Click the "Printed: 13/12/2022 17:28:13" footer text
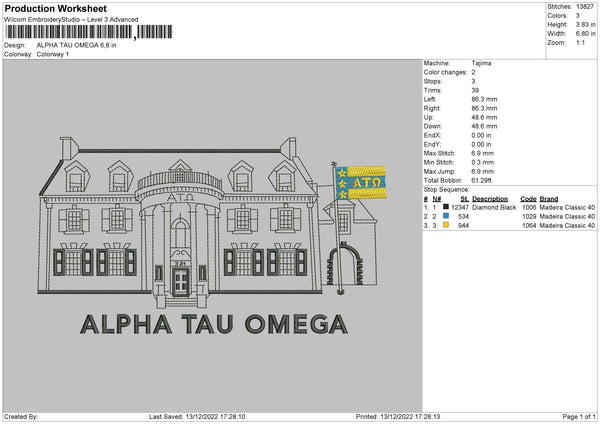 [x=398, y=416]
